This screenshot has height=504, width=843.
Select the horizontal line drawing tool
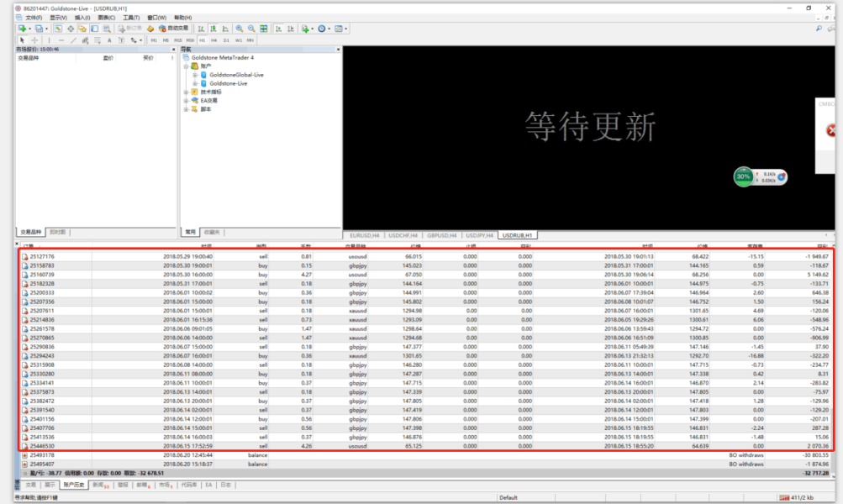click(x=61, y=39)
